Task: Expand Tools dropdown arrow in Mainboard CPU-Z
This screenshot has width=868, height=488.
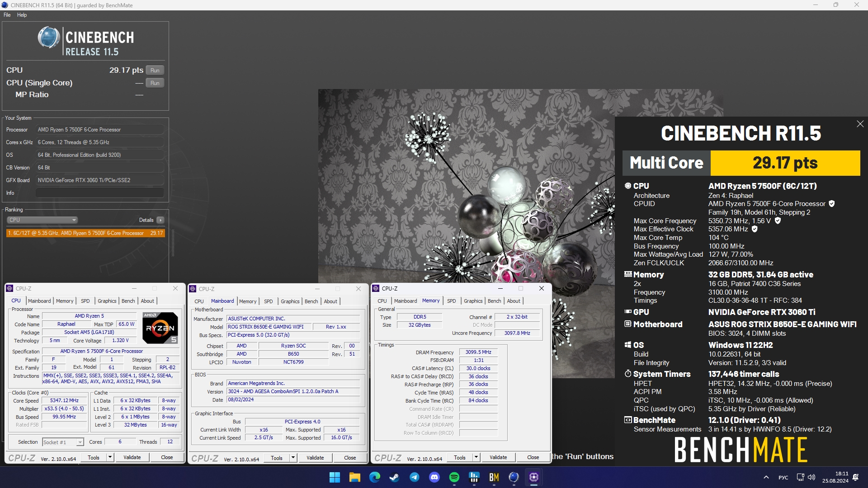Action: (x=293, y=458)
